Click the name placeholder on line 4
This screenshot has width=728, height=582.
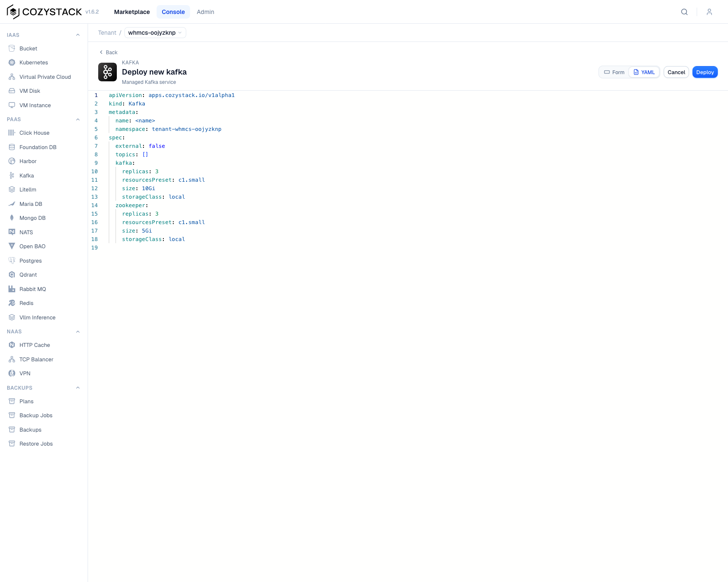tap(145, 121)
